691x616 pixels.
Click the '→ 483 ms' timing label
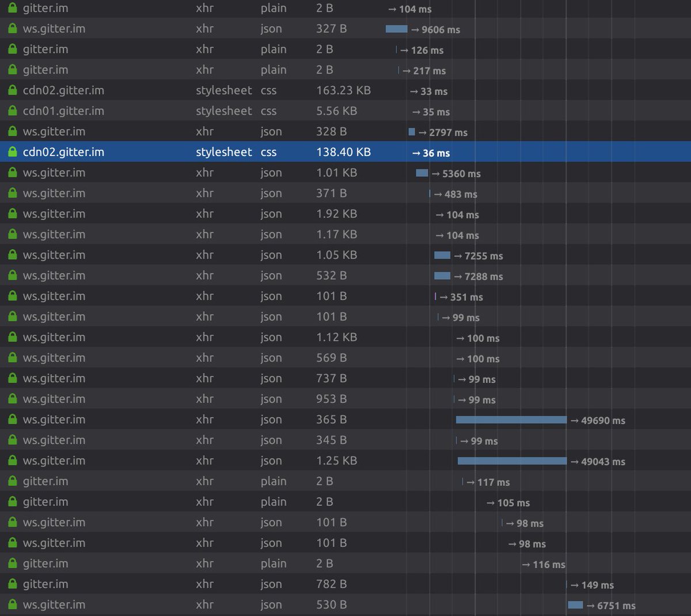455,195
